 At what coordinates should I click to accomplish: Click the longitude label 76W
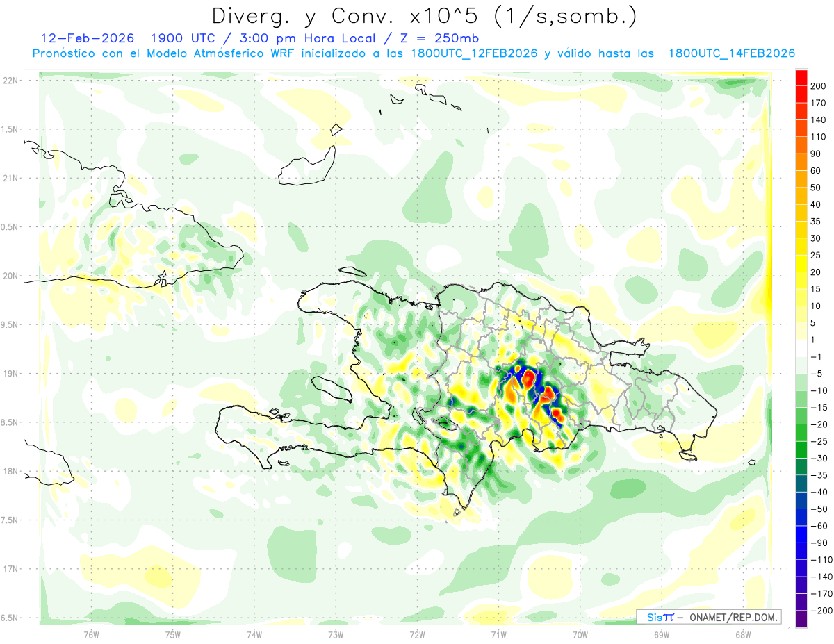tap(91, 634)
